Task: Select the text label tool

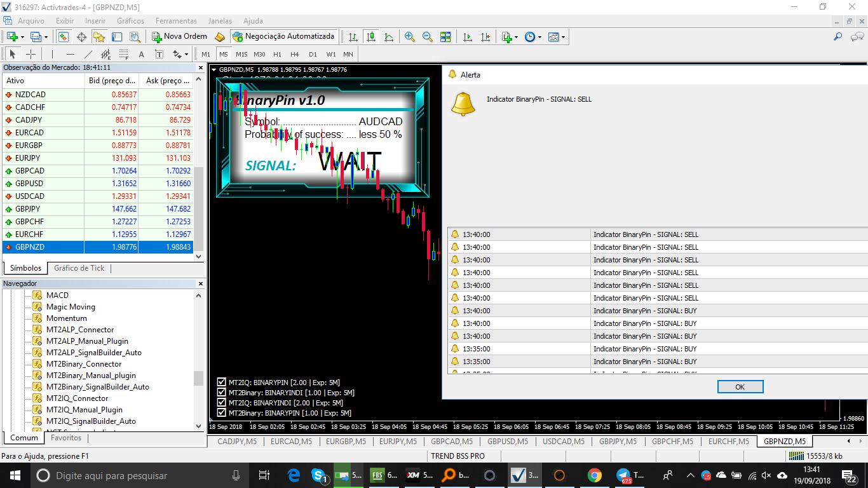Action: point(159,54)
